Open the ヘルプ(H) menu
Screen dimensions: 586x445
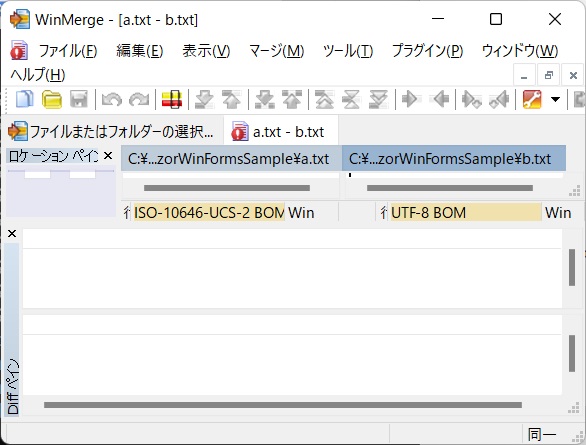click(x=38, y=75)
